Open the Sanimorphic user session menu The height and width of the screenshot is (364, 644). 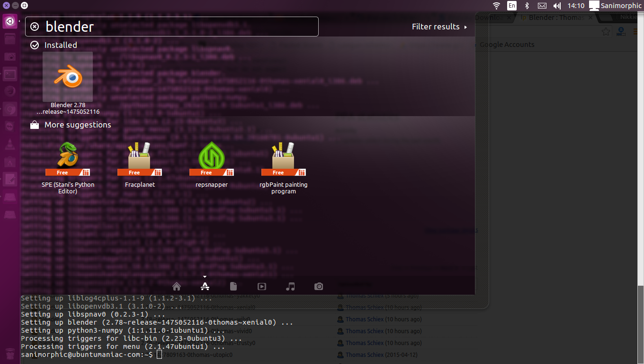pyautogui.click(x=615, y=6)
